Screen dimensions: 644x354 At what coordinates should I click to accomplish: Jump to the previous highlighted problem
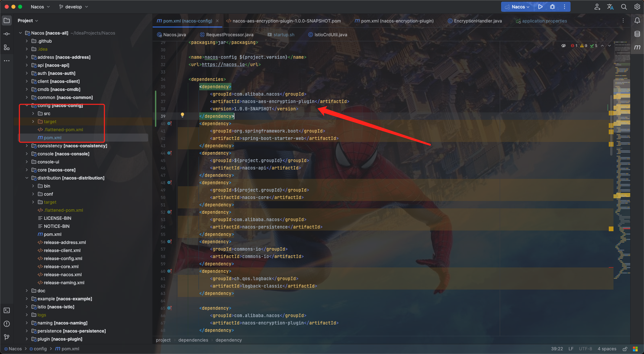tap(602, 46)
